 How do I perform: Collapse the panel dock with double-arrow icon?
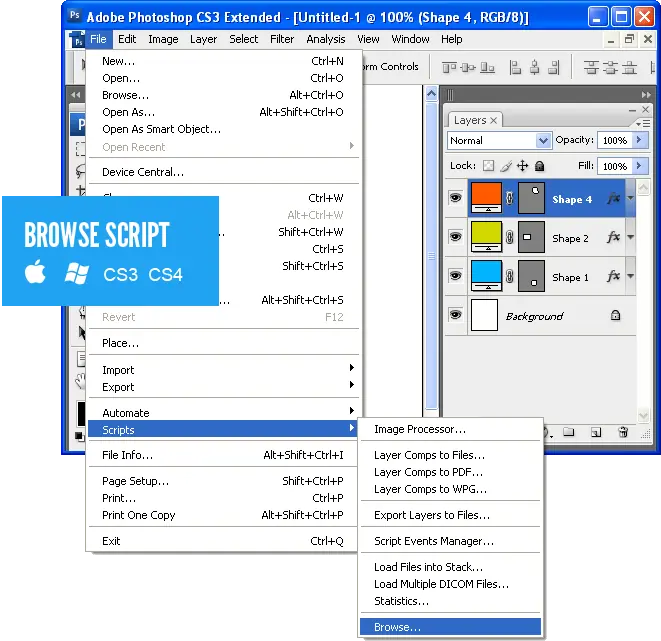tap(646, 95)
